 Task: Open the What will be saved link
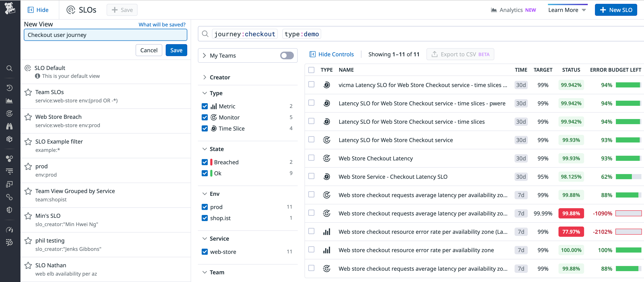pyautogui.click(x=162, y=25)
